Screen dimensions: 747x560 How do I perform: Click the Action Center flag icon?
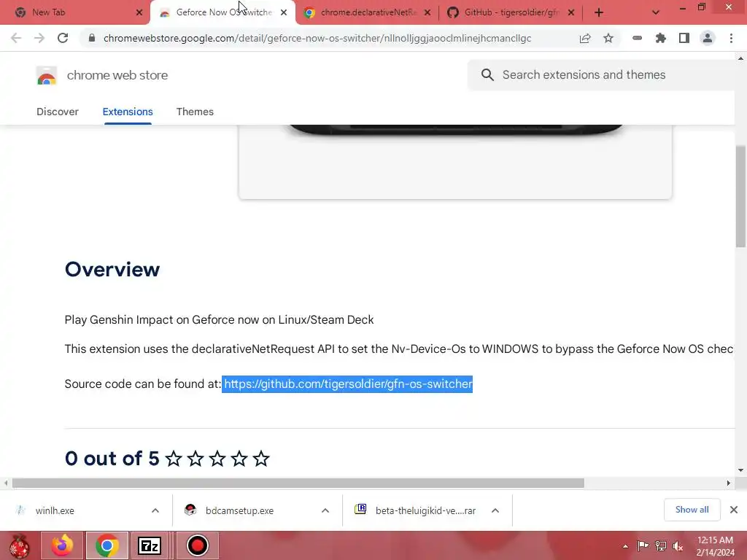pyautogui.click(x=643, y=546)
